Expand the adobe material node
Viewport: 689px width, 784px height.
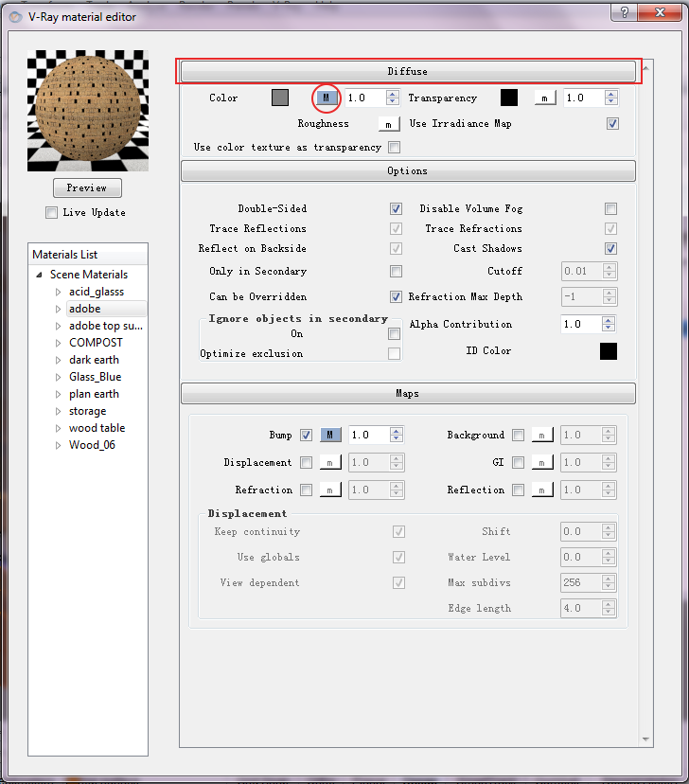(58, 309)
